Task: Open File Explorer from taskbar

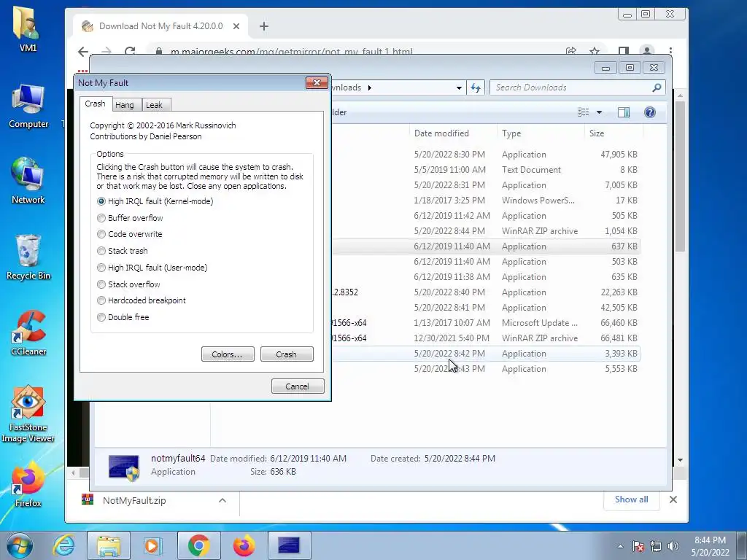Action: pos(109,545)
